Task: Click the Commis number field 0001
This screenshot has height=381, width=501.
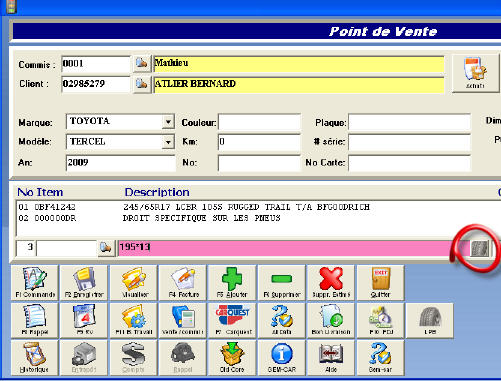Action: (96, 64)
